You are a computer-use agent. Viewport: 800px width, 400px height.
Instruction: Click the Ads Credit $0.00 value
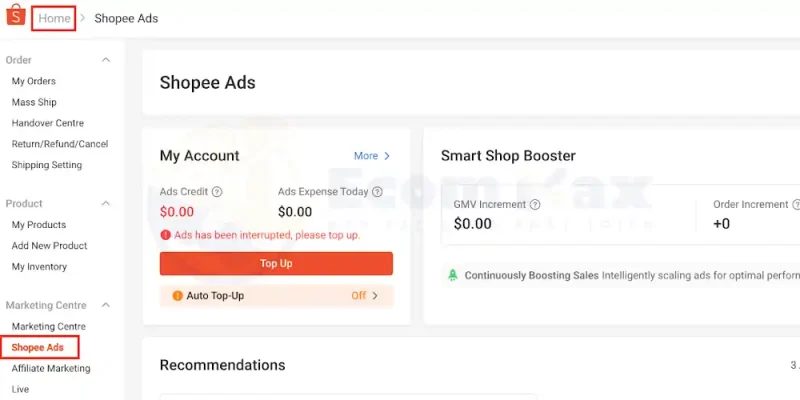(x=177, y=212)
